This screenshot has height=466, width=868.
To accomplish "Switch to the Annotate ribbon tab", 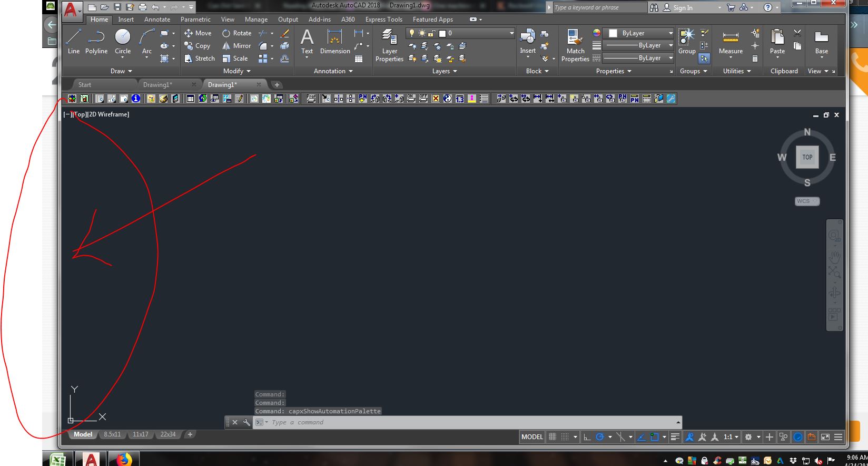I will click(x=157, y=20).
